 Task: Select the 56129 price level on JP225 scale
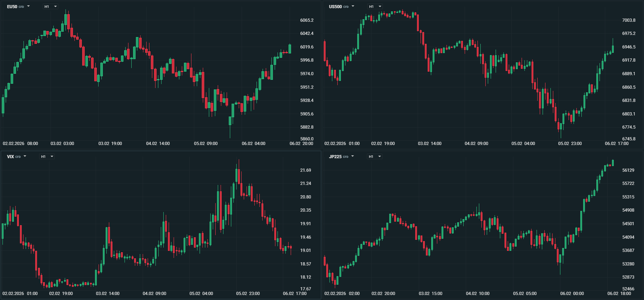pyautogui.click(x=628, y=170)
